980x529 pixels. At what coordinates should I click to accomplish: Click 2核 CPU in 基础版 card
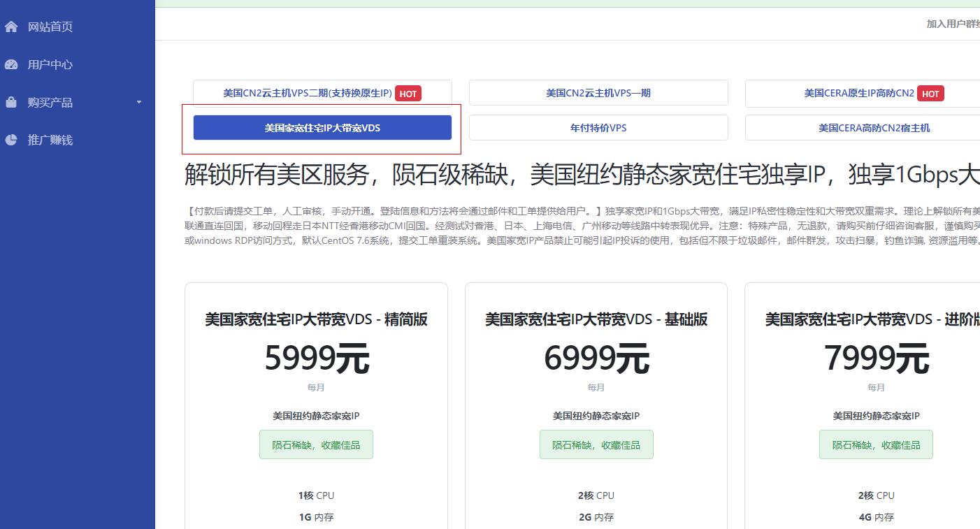(x=596, y=495)
